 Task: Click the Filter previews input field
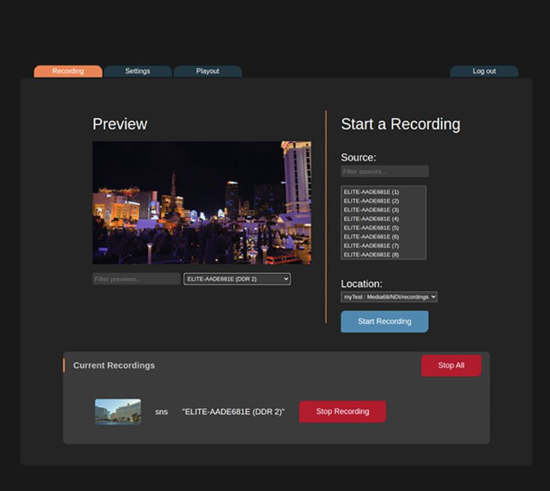(136, 279)
